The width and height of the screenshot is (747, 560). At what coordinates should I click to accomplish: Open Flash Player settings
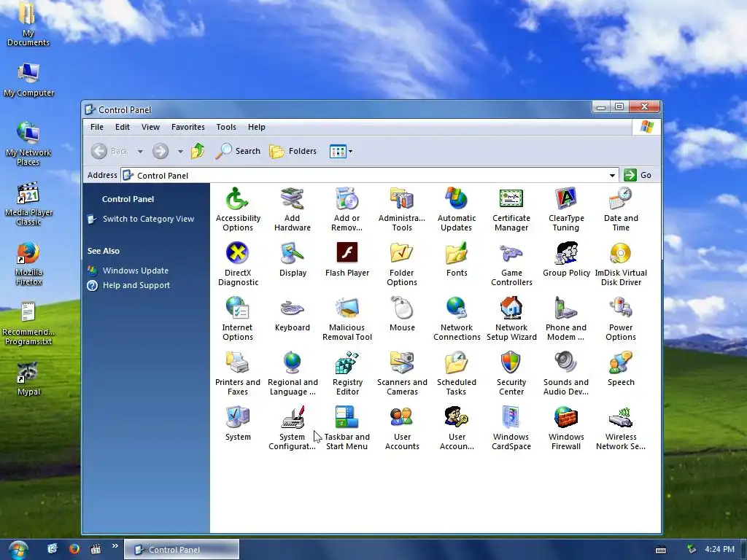(347, 260)
